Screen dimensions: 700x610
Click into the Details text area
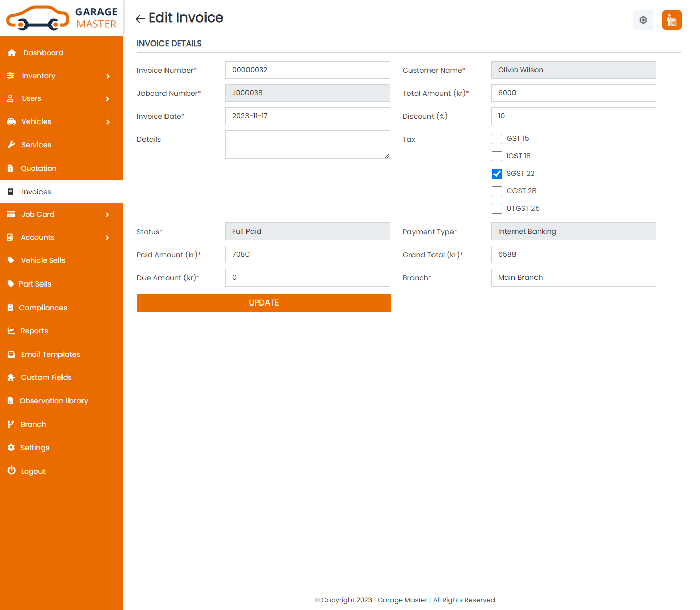(x=307, y=145)
